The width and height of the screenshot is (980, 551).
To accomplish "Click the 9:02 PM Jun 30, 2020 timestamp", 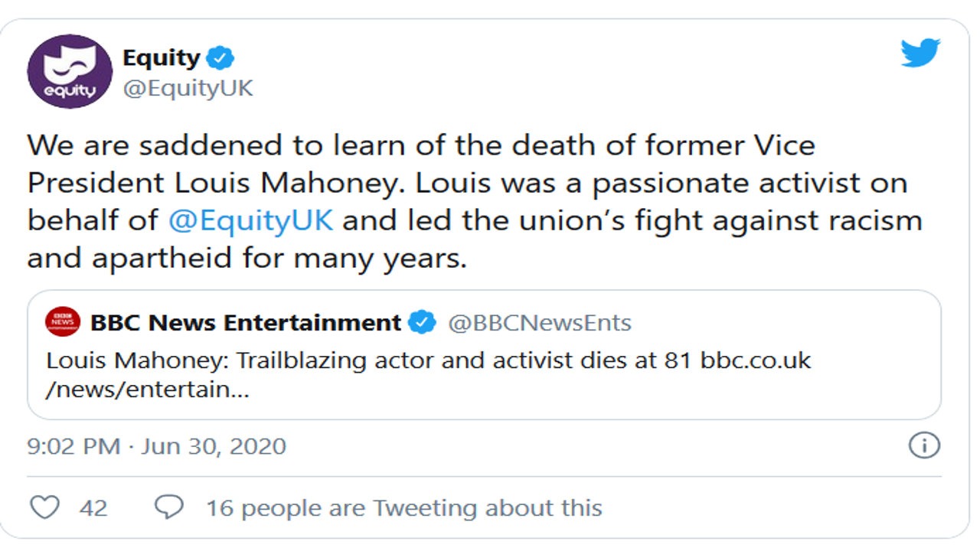I will 156,445.
